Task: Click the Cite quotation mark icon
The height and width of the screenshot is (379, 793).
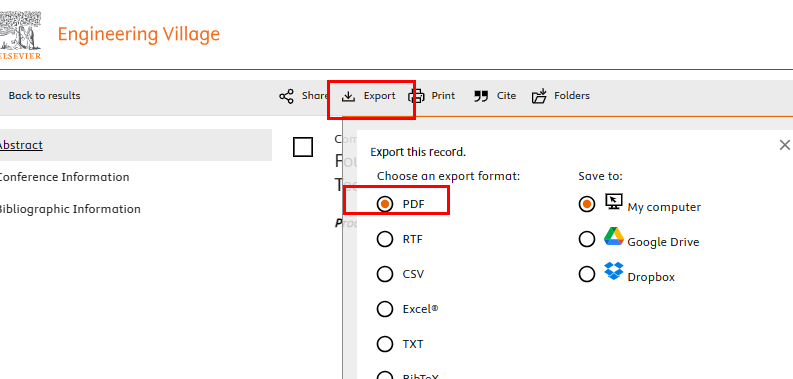Action: click(481, 96)
